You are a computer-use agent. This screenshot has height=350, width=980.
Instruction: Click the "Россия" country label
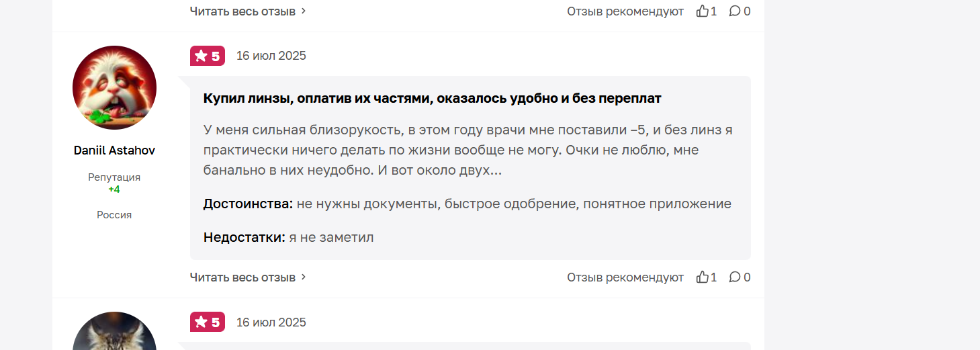(114, 215)
